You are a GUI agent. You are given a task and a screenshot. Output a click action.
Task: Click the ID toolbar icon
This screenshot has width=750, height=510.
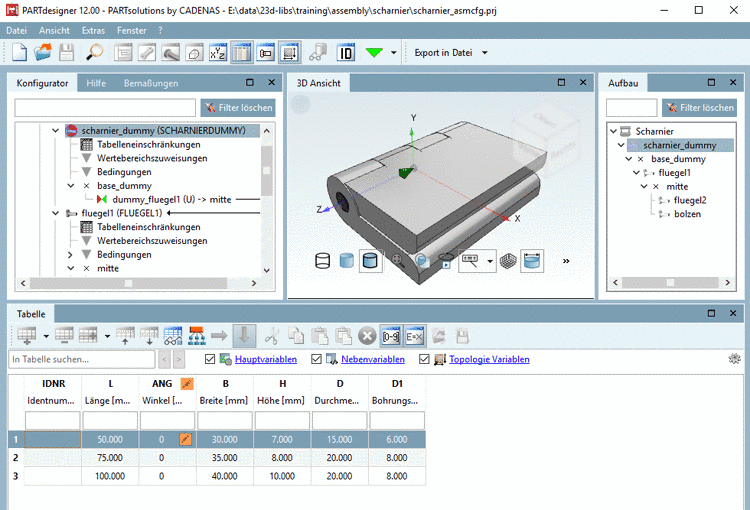[346, 52]
